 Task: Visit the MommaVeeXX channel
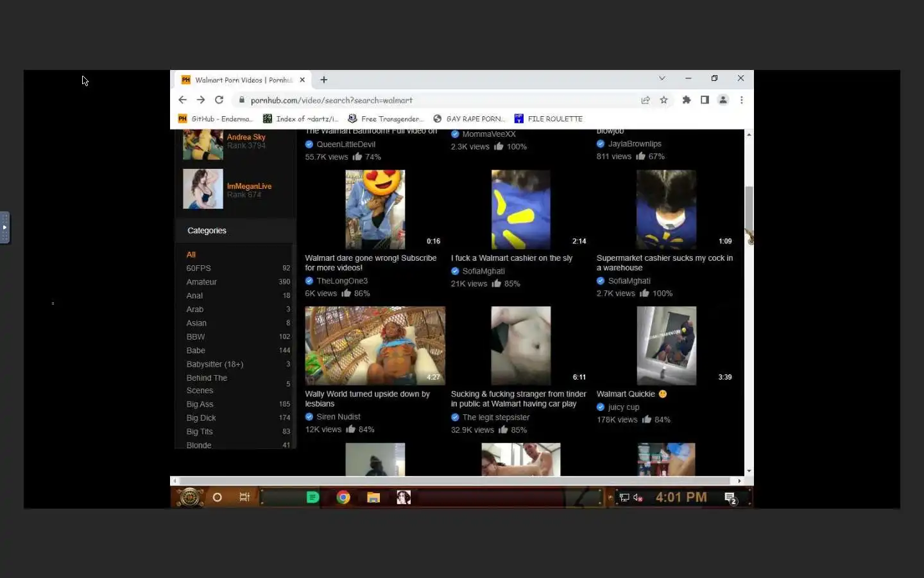[x=489, y=134]
